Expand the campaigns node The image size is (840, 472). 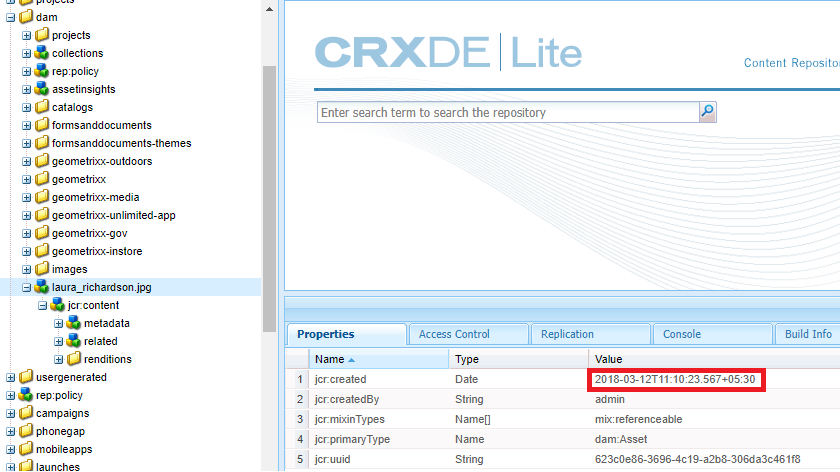coord(11,414)
